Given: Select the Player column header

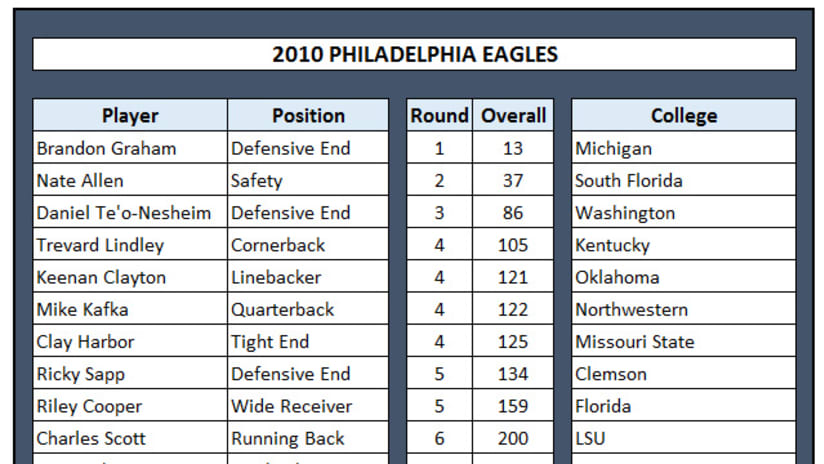Looking at the screenshot, I should [130, 115].
